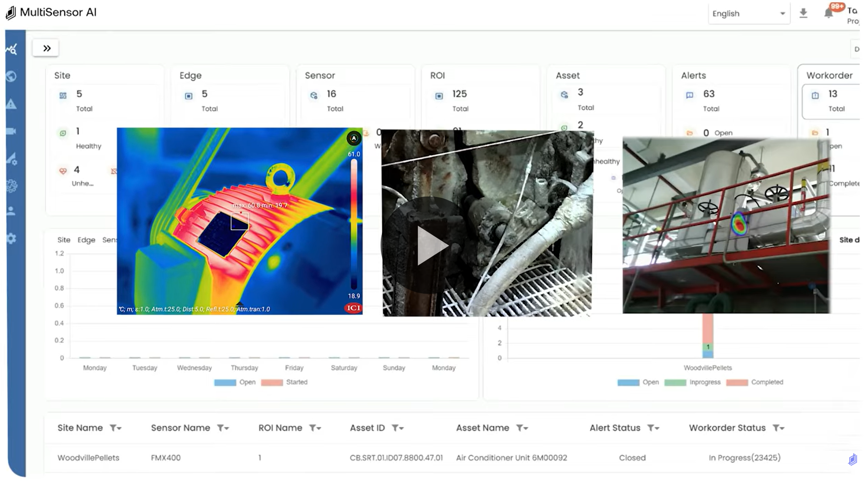Image resolution: width=868 pixels, height=481 pixels.
Task: Open the analytics chart search sidebar icon
Action: (x=11, y=49)
